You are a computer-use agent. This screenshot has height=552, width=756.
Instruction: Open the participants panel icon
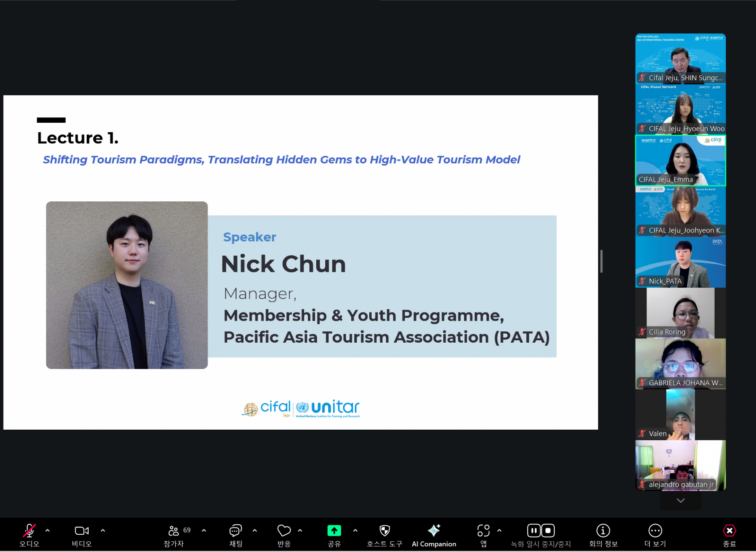point(174,531)
